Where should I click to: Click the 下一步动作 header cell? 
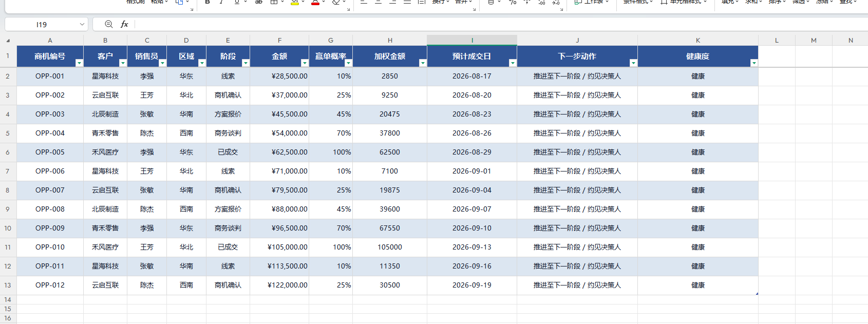(x=577, y=56)
